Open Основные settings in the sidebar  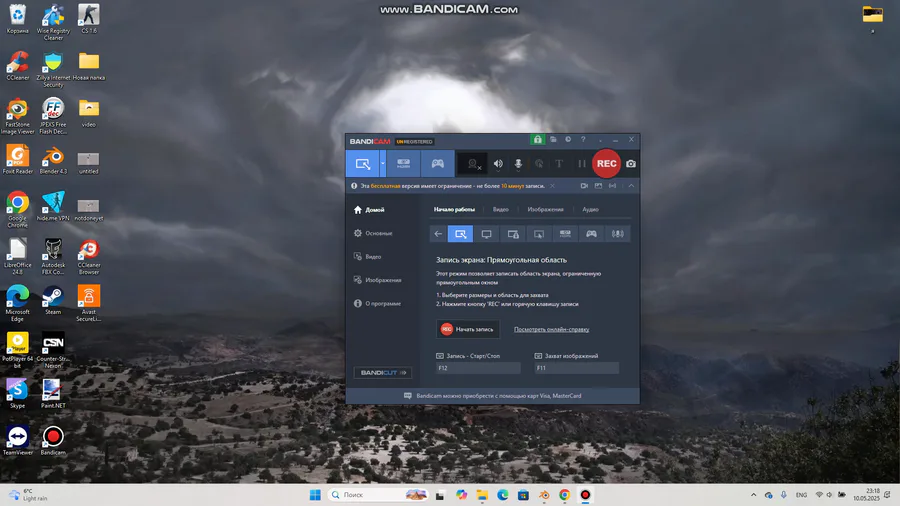tap(373, 233)
